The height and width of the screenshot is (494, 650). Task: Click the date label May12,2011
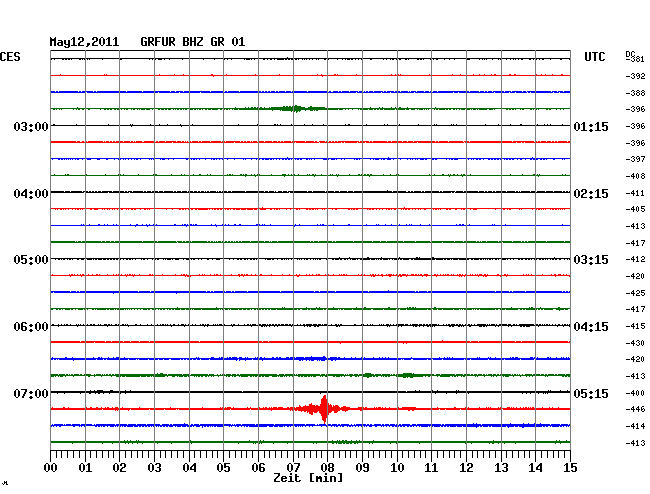point(84,42)
